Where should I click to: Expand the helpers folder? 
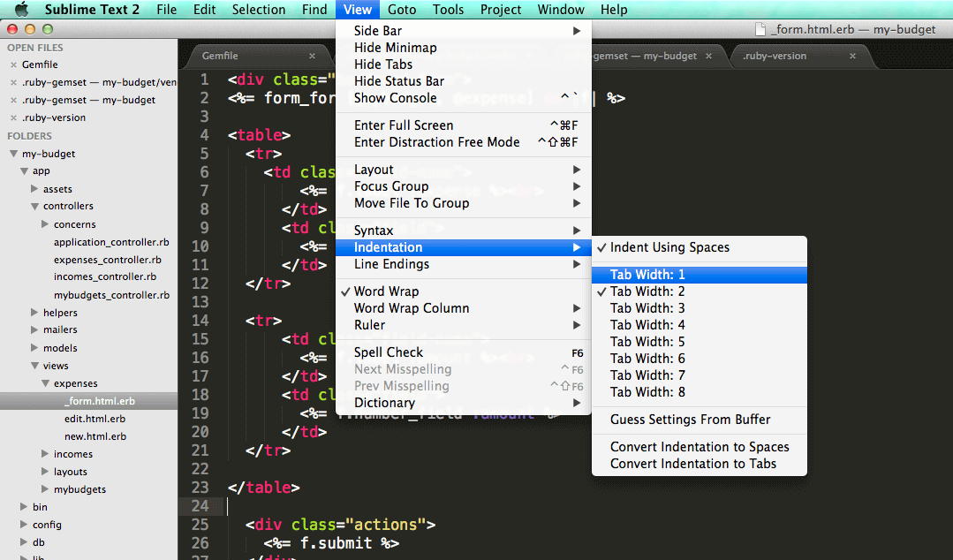[x=34, y=313]
